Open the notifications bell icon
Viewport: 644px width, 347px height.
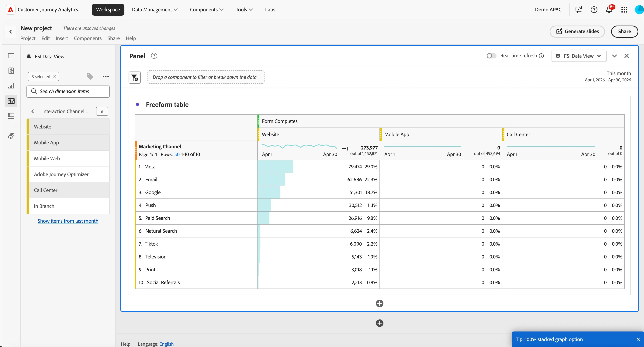[609, 9]
